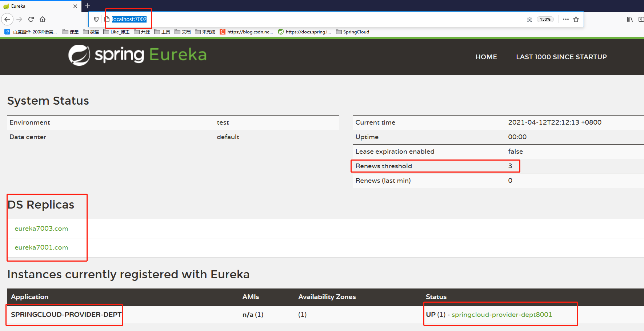
Task: Click the n/a (1) AMIs cell
Action: pos(253,315)
